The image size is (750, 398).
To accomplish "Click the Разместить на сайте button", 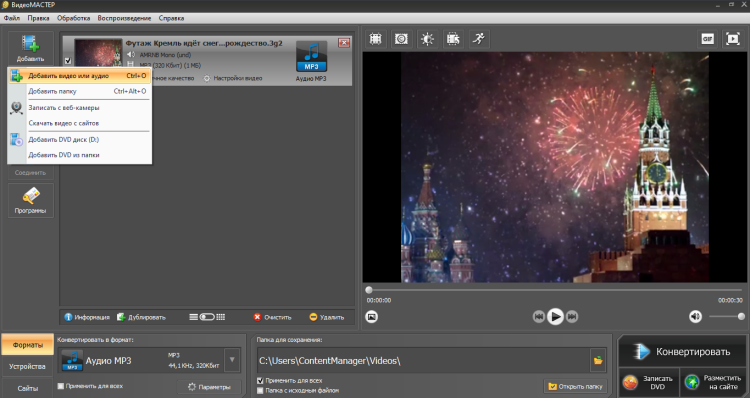I will pyautogui.click(x=714, y=382).
